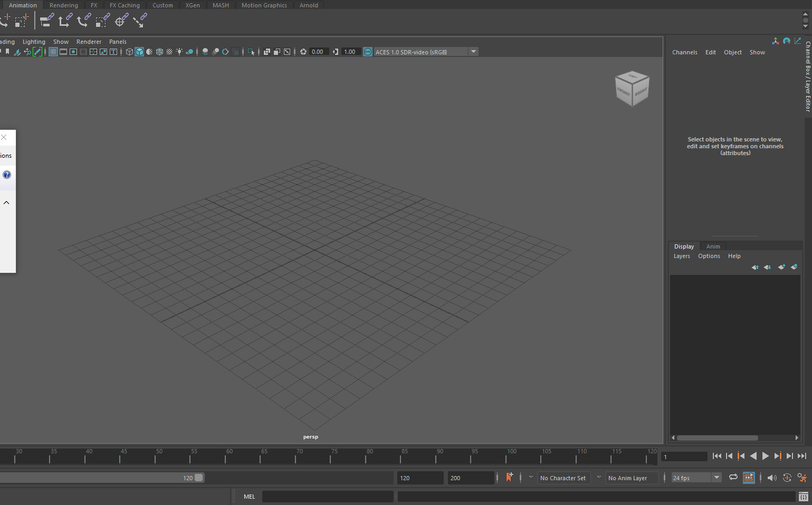Click the default scene lighting lightbulb icon
Image resolution: width=812 pixels, height=505 pixels.
[179, 51]
